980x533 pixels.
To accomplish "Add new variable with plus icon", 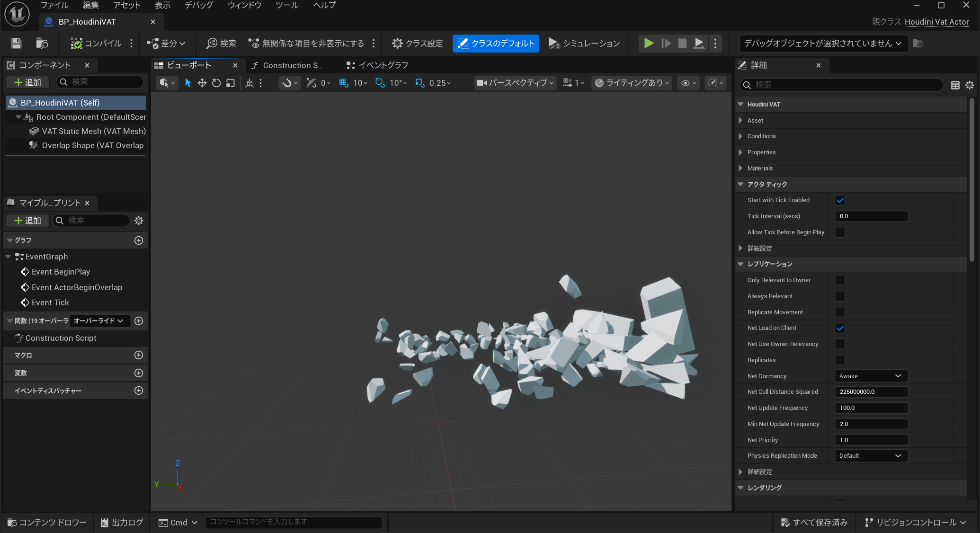I will 139,373.
